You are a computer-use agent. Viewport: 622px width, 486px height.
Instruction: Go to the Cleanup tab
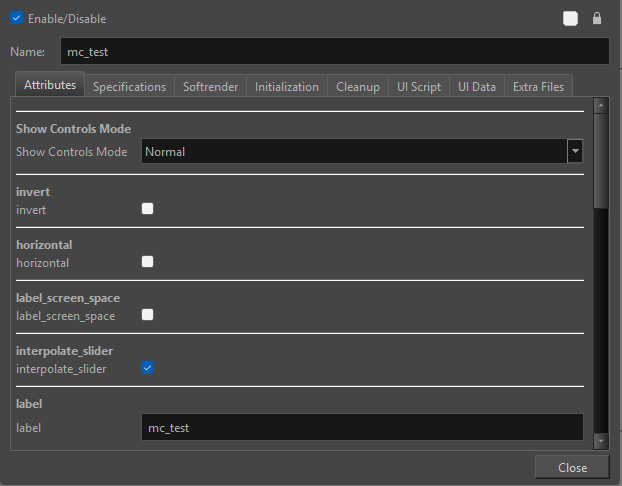point(357,87)
